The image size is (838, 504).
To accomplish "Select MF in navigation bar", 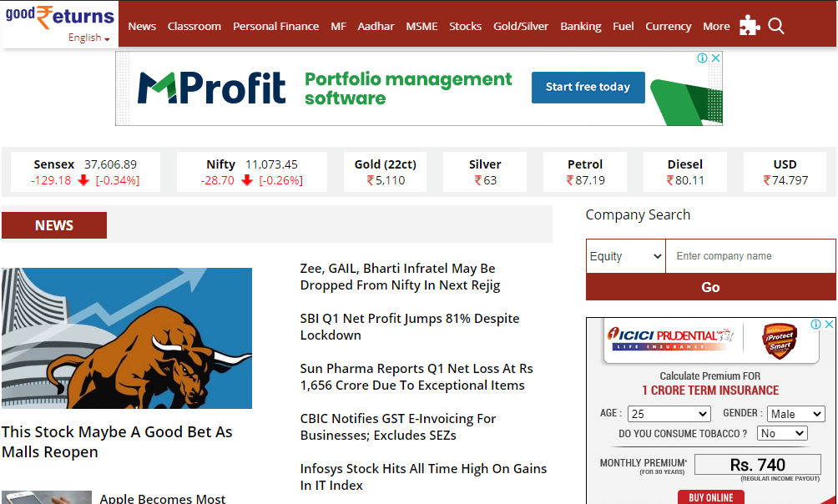I will pyautogui.click(x=338, y=26).
